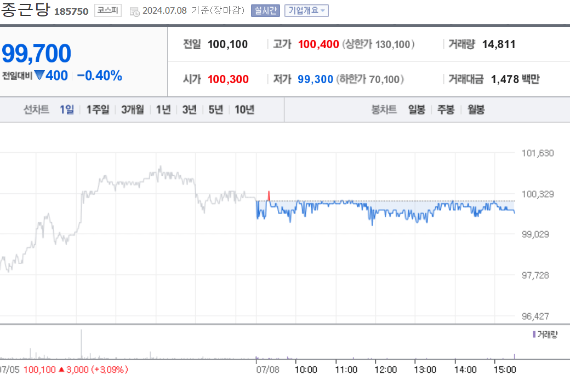The image size is (570, 392).
Task: Click the -0.40% change value
Action: coord(99,76)
